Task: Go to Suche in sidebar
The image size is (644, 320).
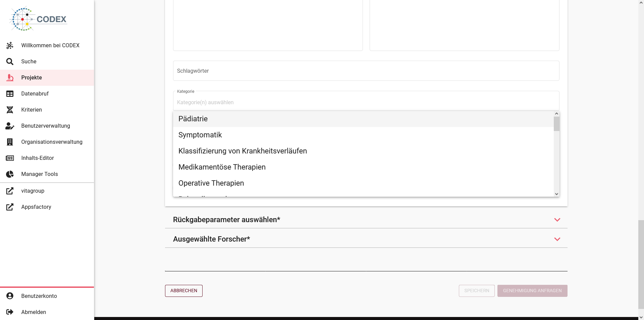Action: [47, 61]
